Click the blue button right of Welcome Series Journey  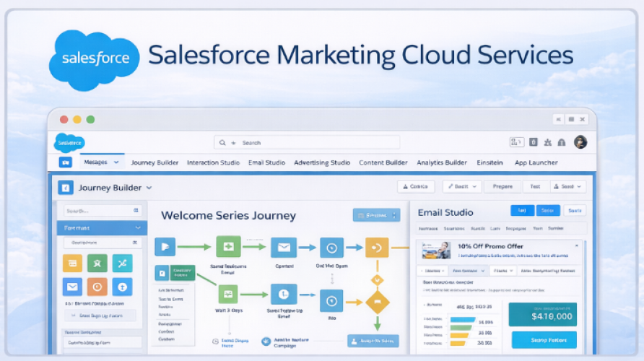tap(376, 215)
